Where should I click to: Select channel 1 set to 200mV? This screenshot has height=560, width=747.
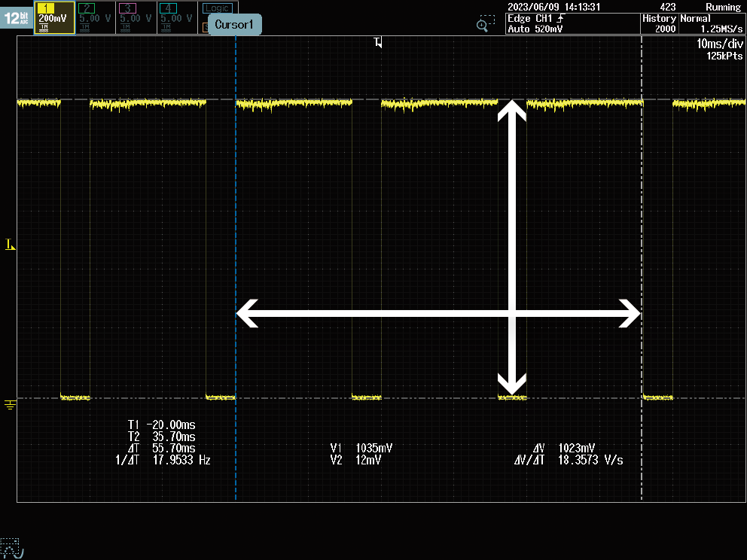54,17
